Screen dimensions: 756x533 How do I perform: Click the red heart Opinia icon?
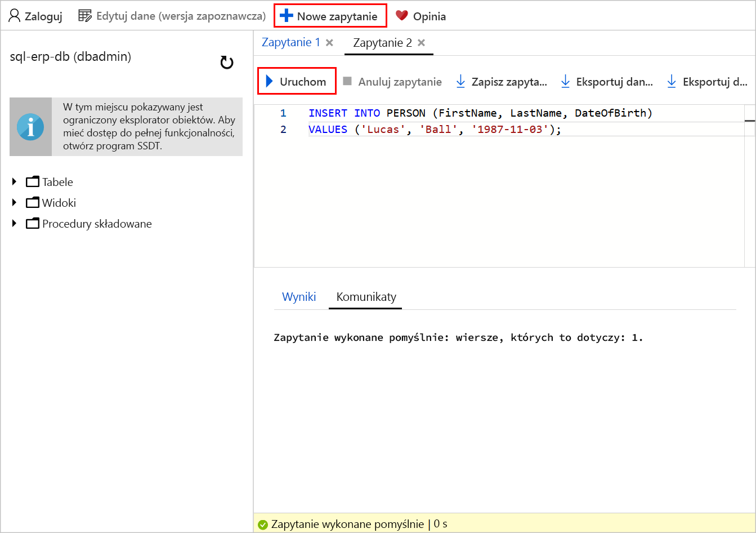point(401,16)
